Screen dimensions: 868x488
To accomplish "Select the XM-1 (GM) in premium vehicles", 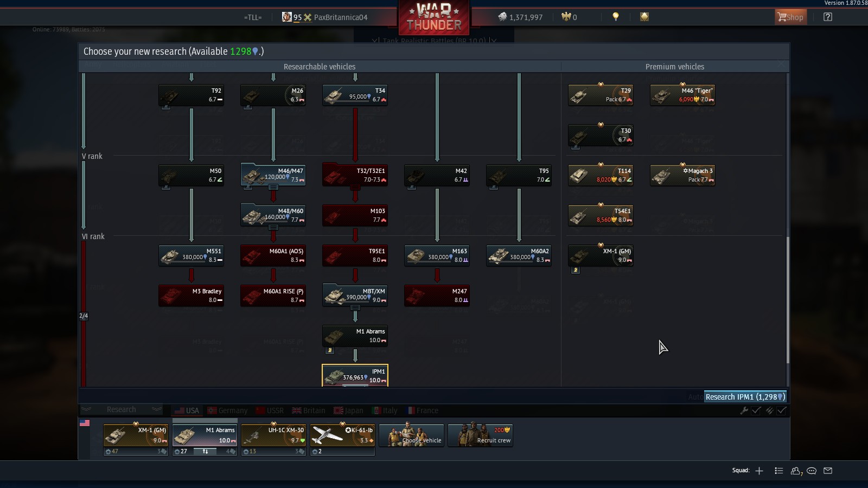I will [601, 256].
